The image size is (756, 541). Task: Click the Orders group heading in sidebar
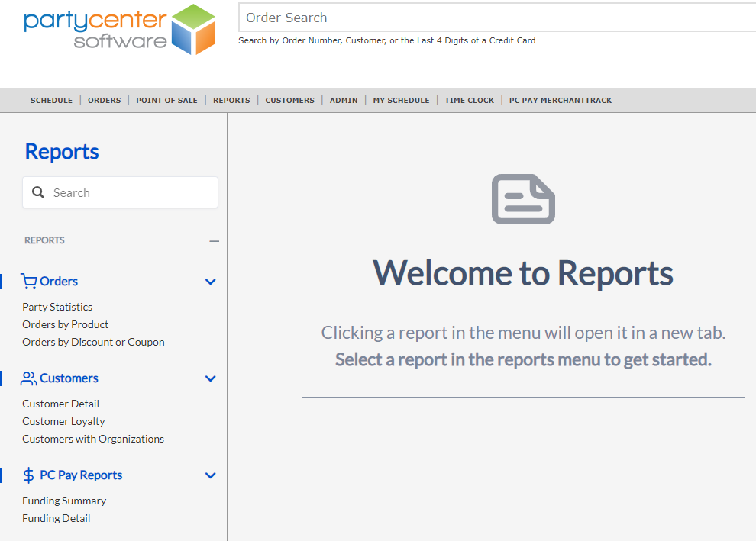point(58,282)
